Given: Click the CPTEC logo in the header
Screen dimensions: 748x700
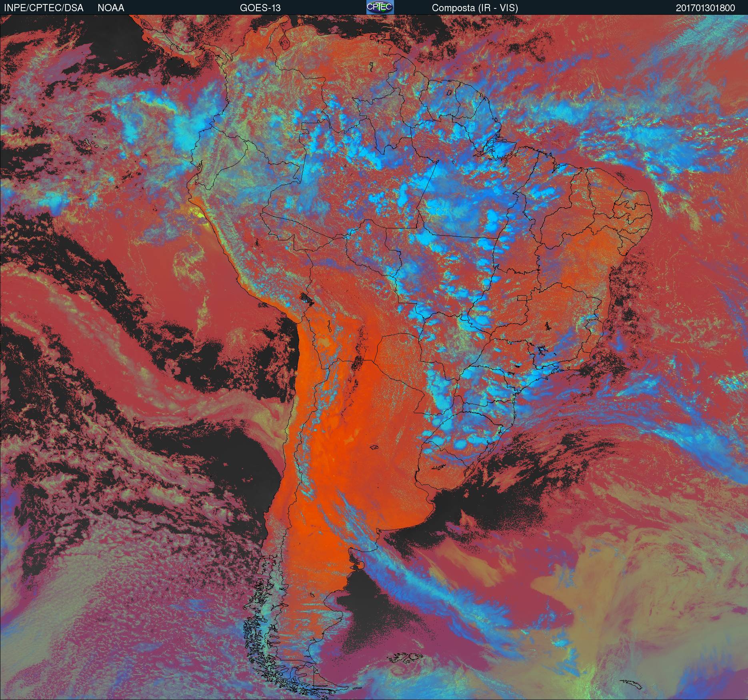Looking at the screenshot, I should tap(380, 7).
